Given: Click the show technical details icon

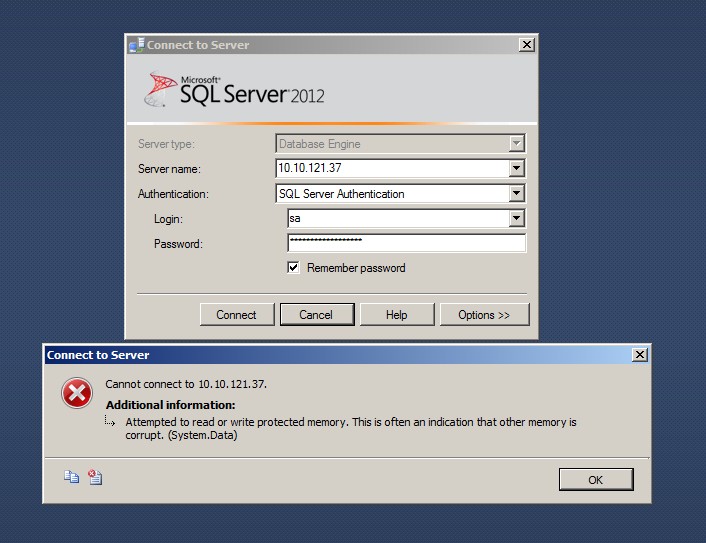Looking at the screenshot, I should coord(95,478).
